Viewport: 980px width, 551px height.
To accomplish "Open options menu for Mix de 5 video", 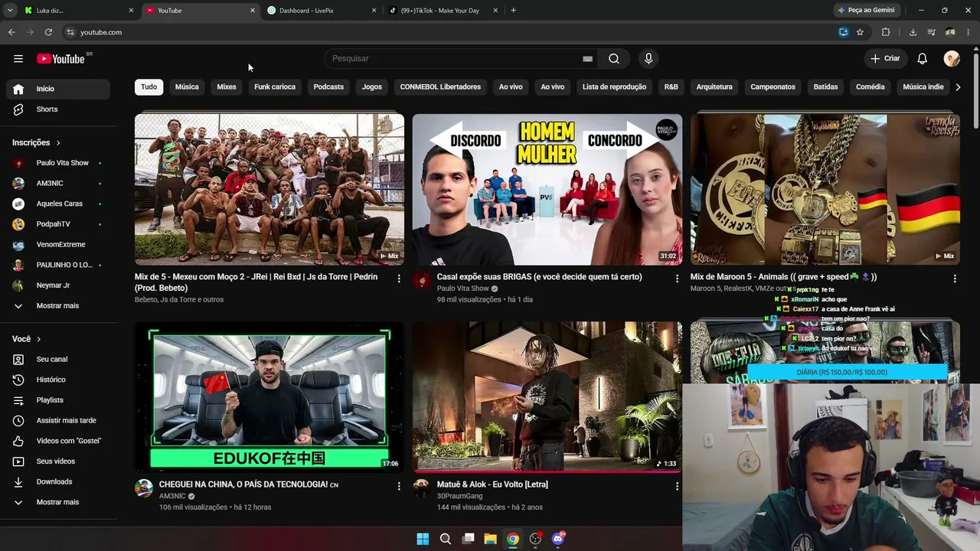I will tap(398, 279).
